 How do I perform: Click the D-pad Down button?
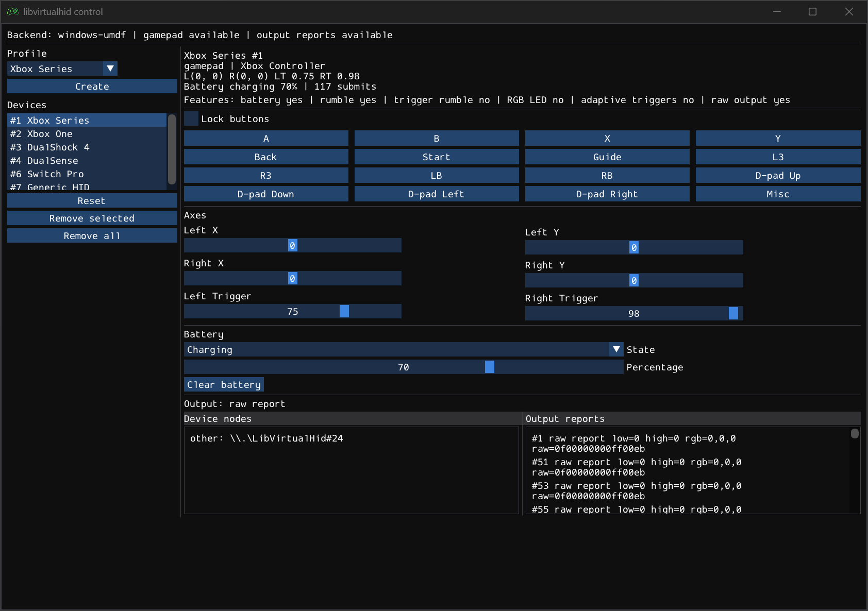(266, 194)
